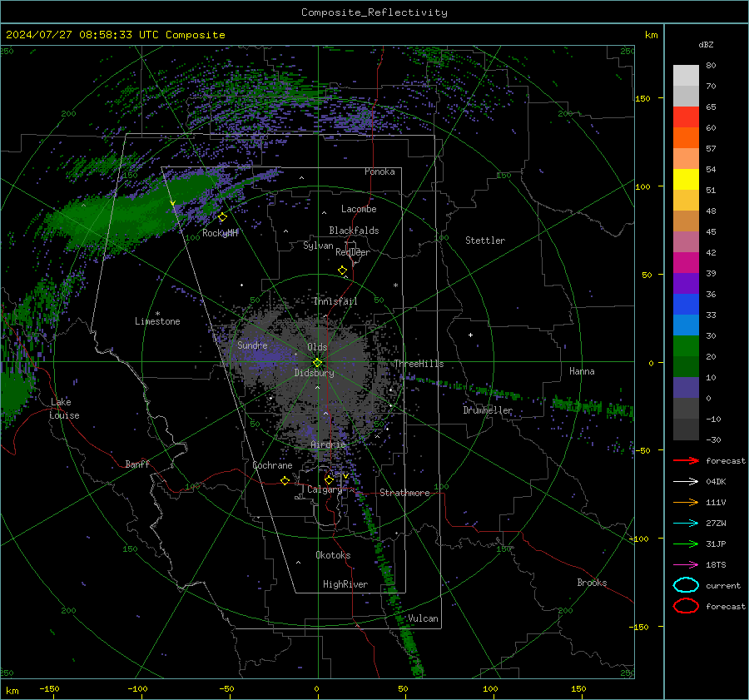Image resolution: width=749 pixels, height=700 pixels.
Task: Click the km label at top-right
Action: [652, 35]
